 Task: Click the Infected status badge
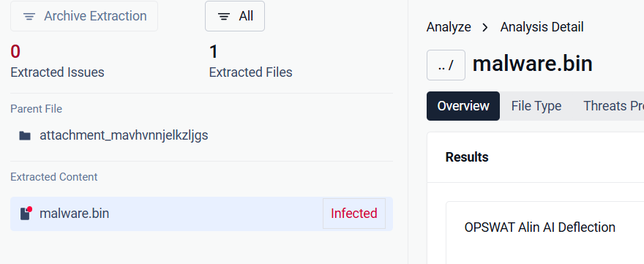click(354, 214)
